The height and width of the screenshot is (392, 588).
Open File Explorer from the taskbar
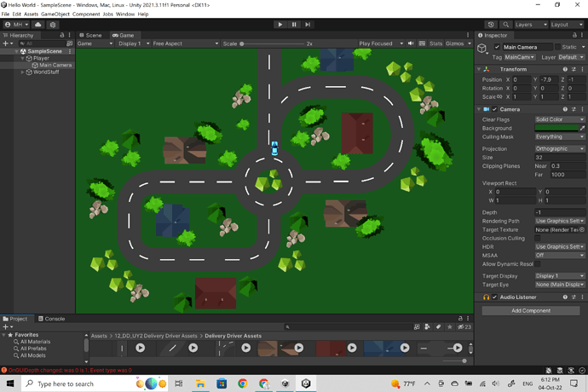(x=200, y=383)
